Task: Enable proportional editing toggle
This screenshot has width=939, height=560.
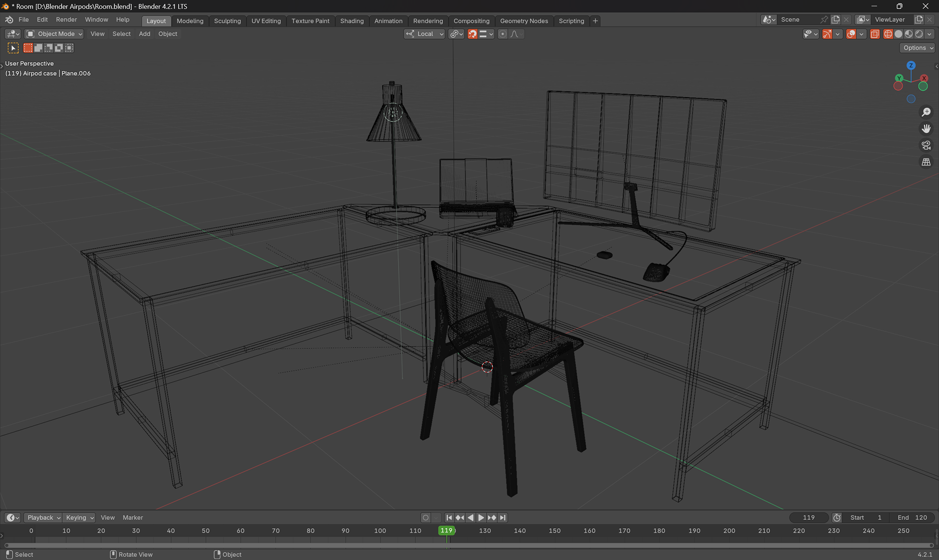Action: click(502, 34)
